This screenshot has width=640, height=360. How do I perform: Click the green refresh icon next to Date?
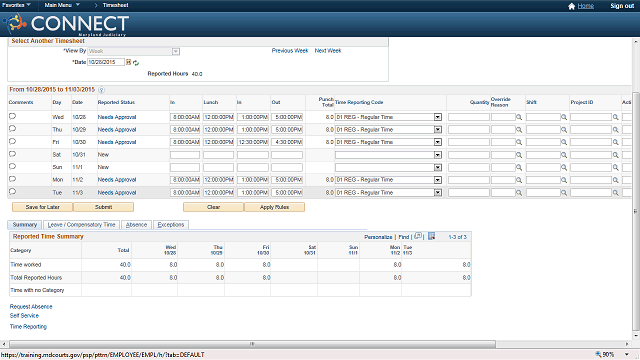136,63
